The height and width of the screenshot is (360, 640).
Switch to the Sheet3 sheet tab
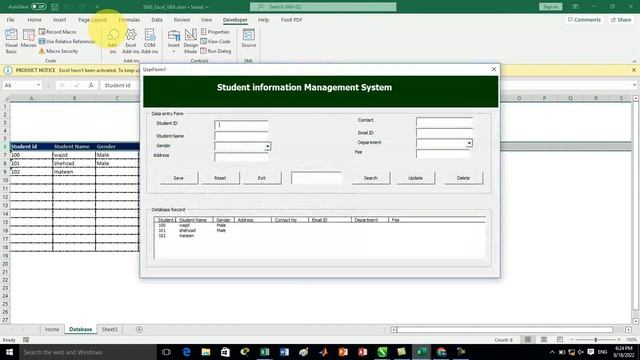[109, 329]
